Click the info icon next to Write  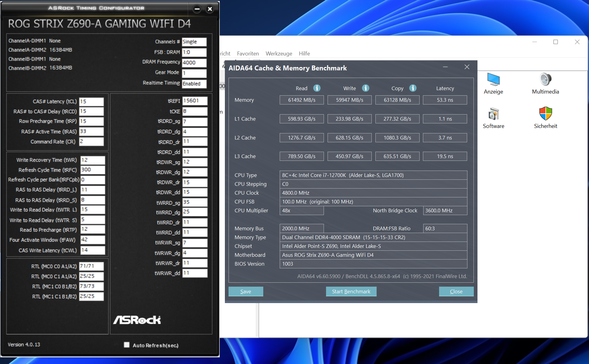click(366, 88)
